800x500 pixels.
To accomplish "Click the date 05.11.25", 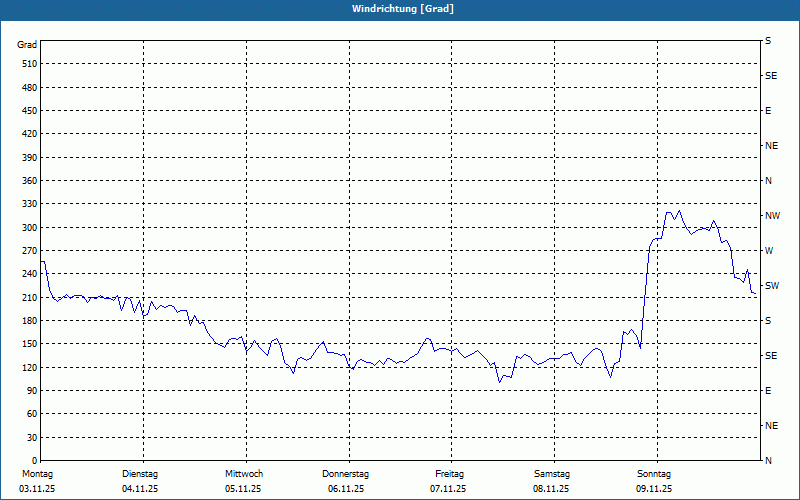I will [243, 489].
